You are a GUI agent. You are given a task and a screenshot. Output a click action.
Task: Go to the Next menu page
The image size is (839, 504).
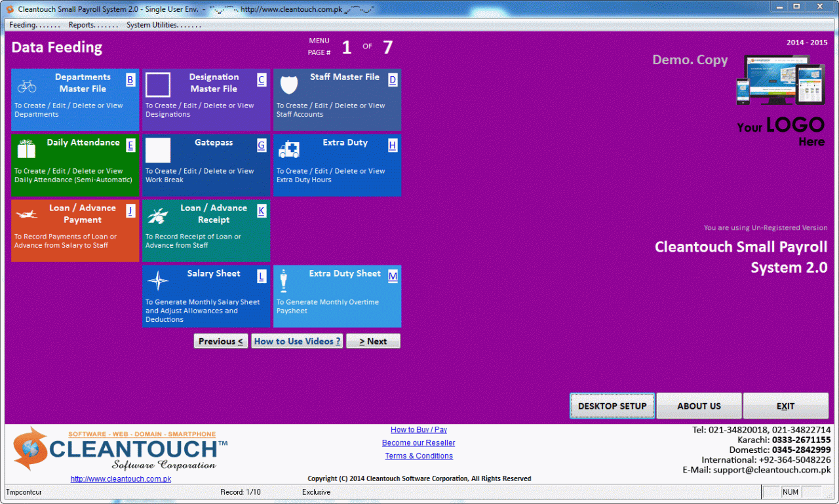[x=373, y=341]
